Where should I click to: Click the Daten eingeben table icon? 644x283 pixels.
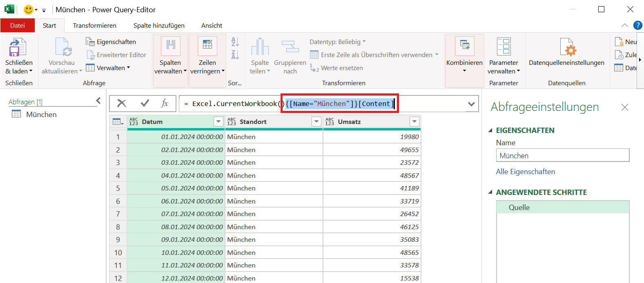point(619,68)
